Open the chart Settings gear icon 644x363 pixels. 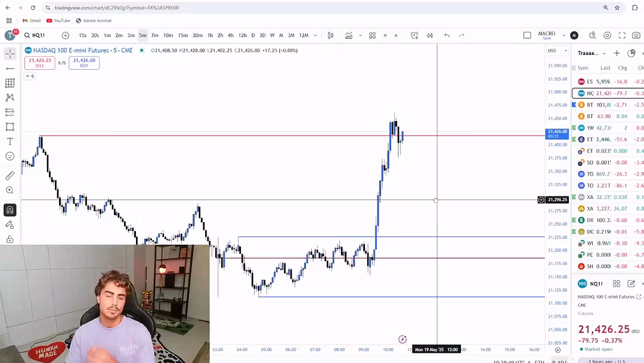click(607, 35)
